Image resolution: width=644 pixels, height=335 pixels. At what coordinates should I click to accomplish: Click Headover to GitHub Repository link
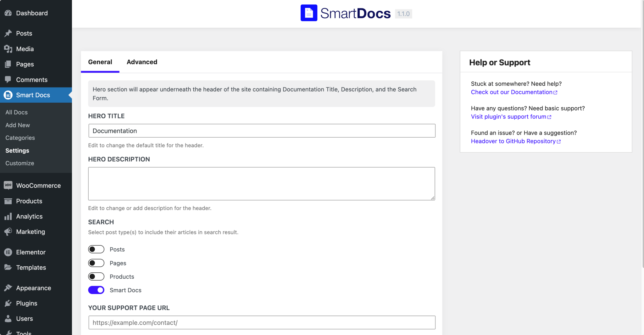pyautogui.click(x=513, y=141)
